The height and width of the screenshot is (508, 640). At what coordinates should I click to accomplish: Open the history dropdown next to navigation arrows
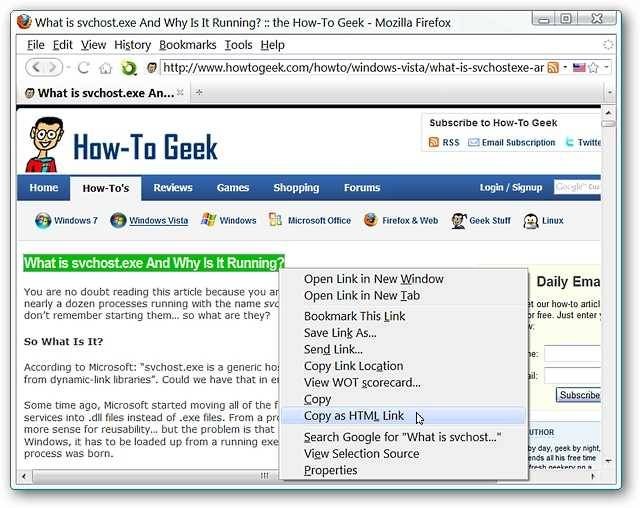(x=69, y=67)
